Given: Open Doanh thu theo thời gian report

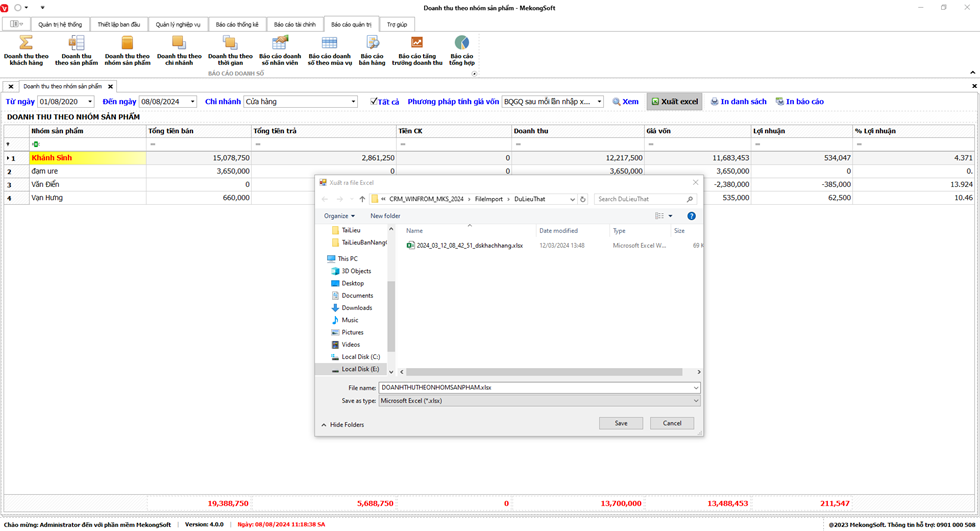Looking at the screenshot, I should [230, 50].
